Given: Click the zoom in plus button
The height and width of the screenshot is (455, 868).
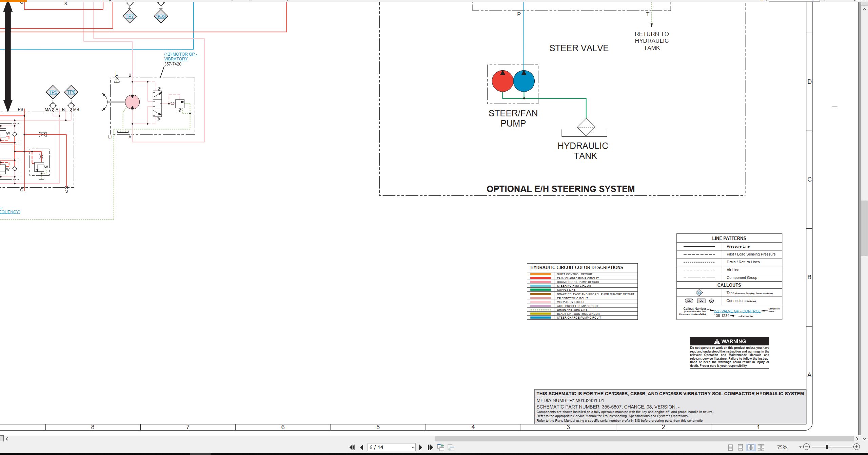Looking at the screenshot, I should tap(857, 447).
